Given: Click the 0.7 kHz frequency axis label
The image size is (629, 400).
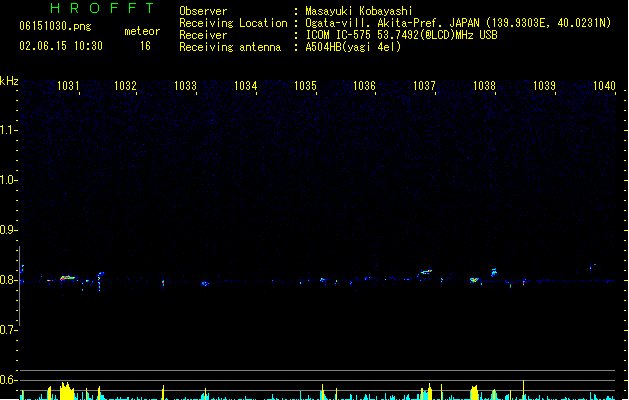Looking at the screenshot, I should [x=7, y=330].
